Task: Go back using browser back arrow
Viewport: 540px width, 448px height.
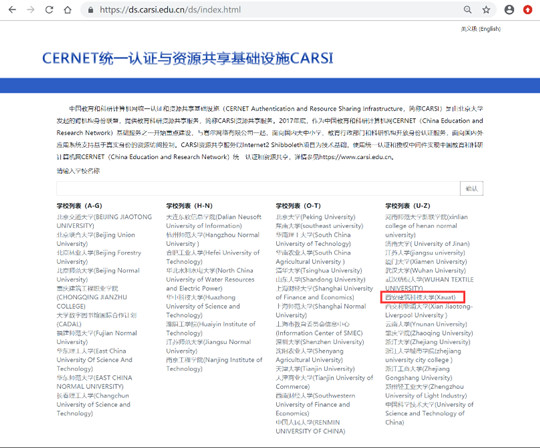Action: pos(12,10)
